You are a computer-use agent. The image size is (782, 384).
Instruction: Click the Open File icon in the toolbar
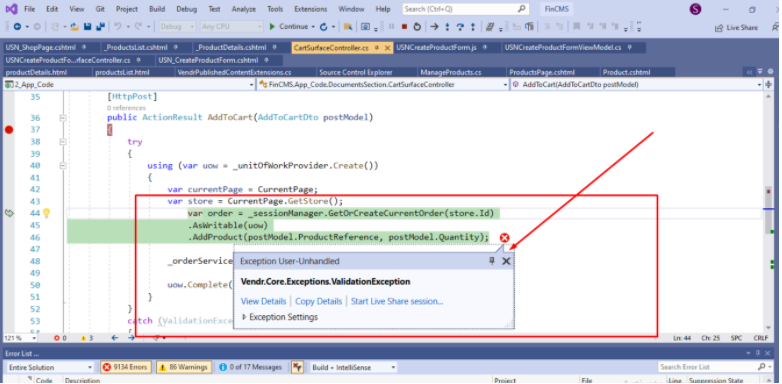pos(74,27)
